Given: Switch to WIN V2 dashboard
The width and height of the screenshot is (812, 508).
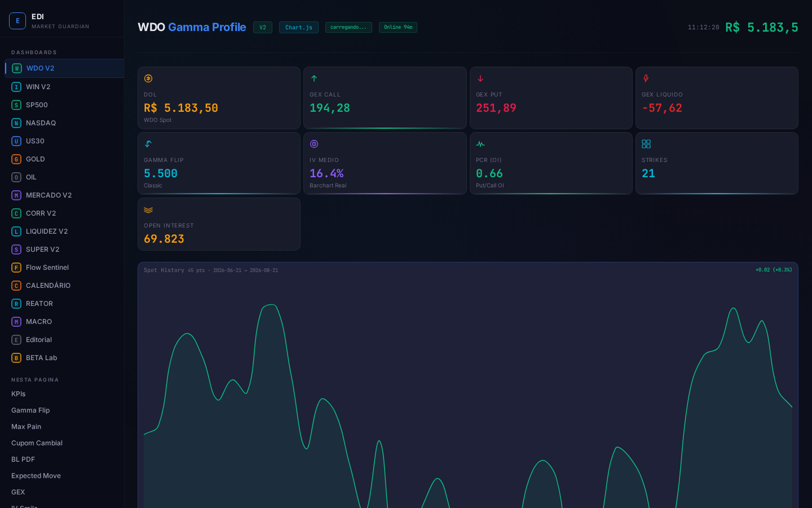Looking at the screenshot, I should click(x=64, y=87).
